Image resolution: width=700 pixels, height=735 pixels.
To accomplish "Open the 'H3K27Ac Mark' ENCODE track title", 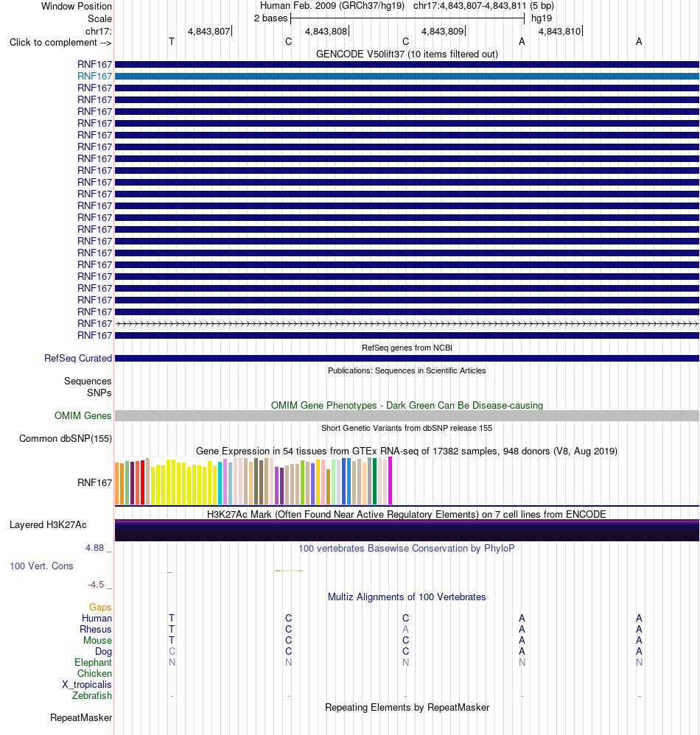I will [407, 514].
